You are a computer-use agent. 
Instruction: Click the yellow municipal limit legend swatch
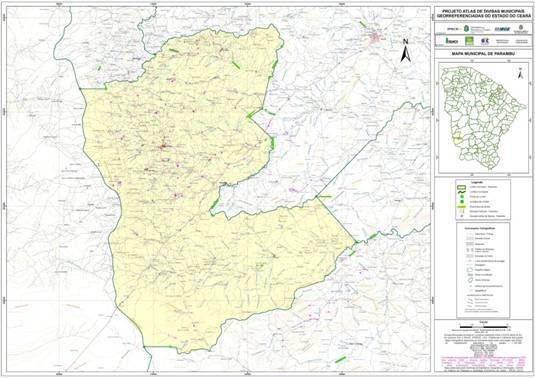pyautogui.click(x=461, y=187)
